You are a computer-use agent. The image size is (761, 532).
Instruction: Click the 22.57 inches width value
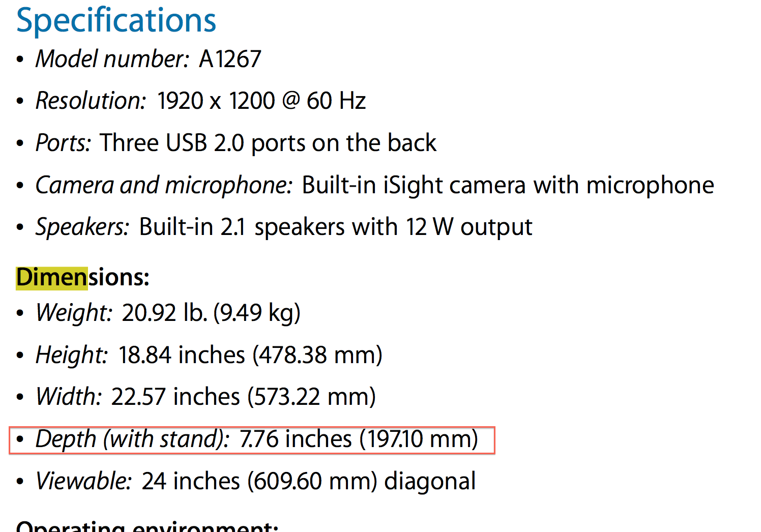[175, 397]
